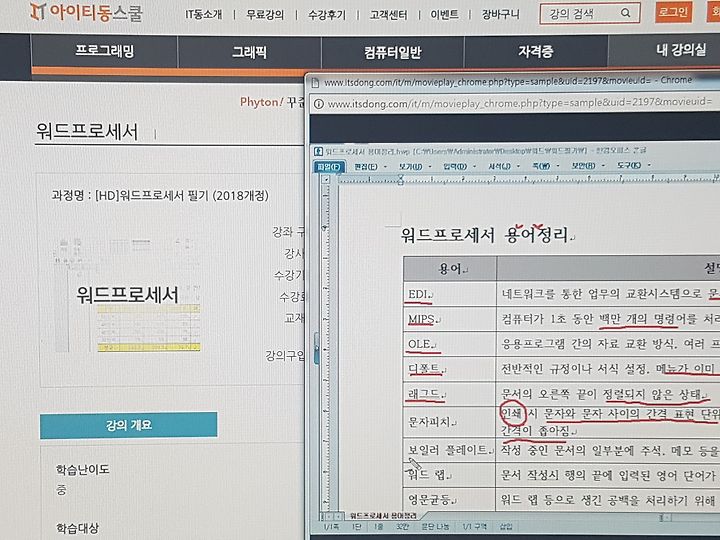Expand the arrow next to 쪽(W)

[x=557, y=166]
